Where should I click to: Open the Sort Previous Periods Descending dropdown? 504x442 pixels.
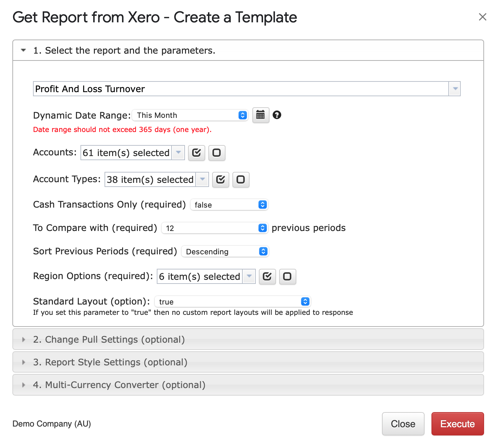225,252
